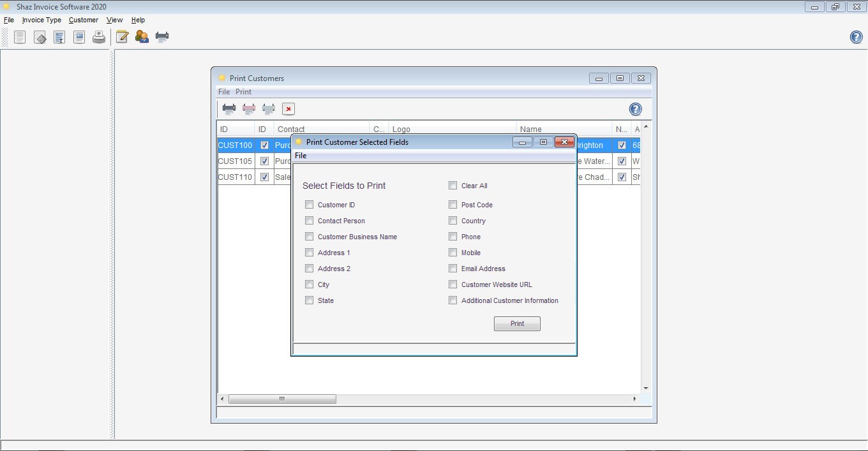Open help icon in Print Customers window

[636, 109]
